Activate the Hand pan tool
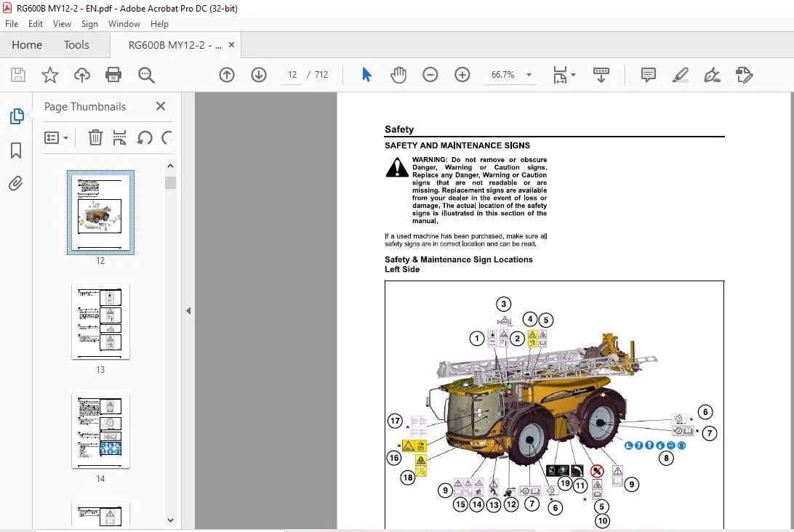794x532 pixels. coord(398,75)
